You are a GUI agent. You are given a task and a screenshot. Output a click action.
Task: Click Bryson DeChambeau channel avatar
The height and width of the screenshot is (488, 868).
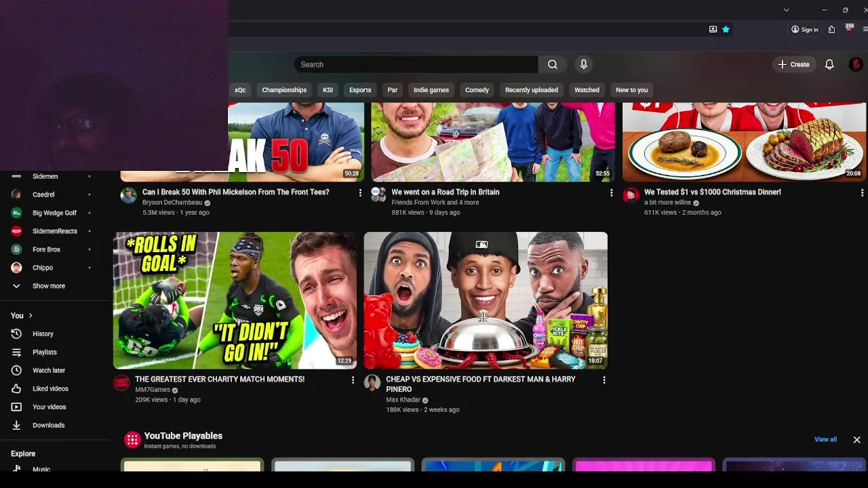click(128, 196)
